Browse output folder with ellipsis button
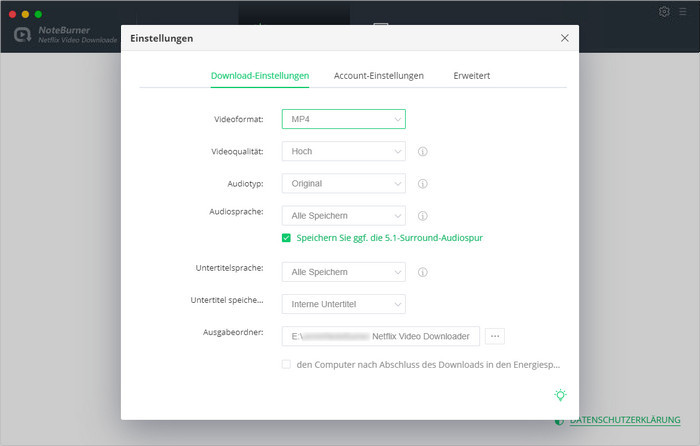This screenshot has width=700, height=446. pos(495,336)
